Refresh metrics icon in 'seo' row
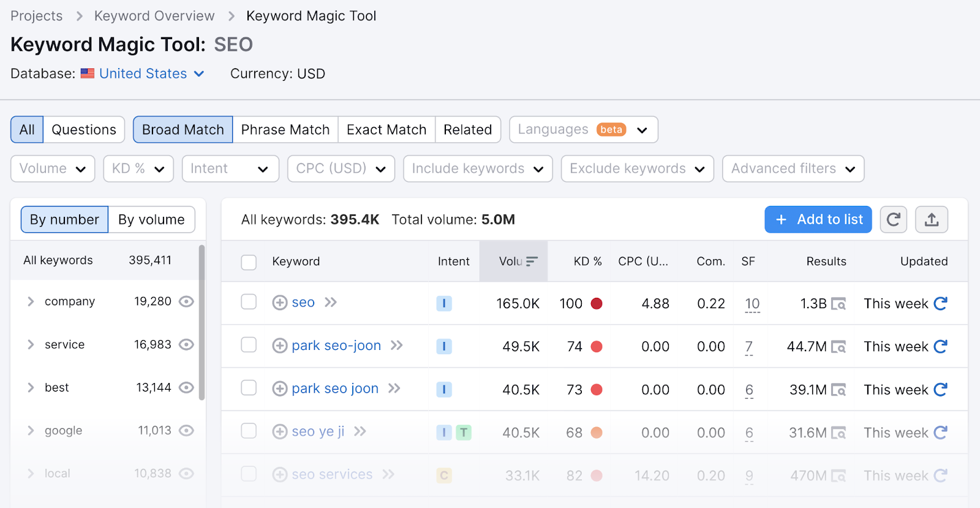980x508 pixels. click(x=941, y=303)
